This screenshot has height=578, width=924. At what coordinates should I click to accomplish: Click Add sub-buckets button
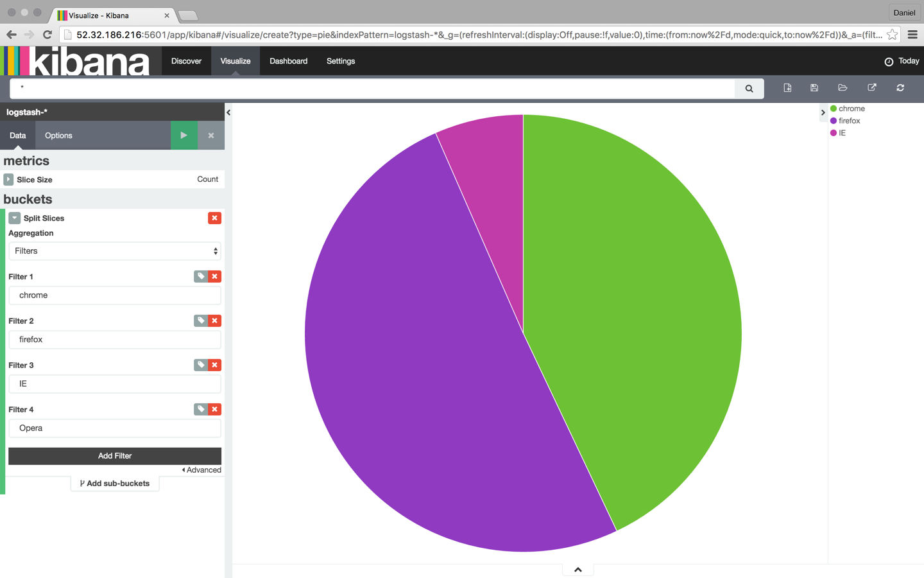click(x=115, y=484)
